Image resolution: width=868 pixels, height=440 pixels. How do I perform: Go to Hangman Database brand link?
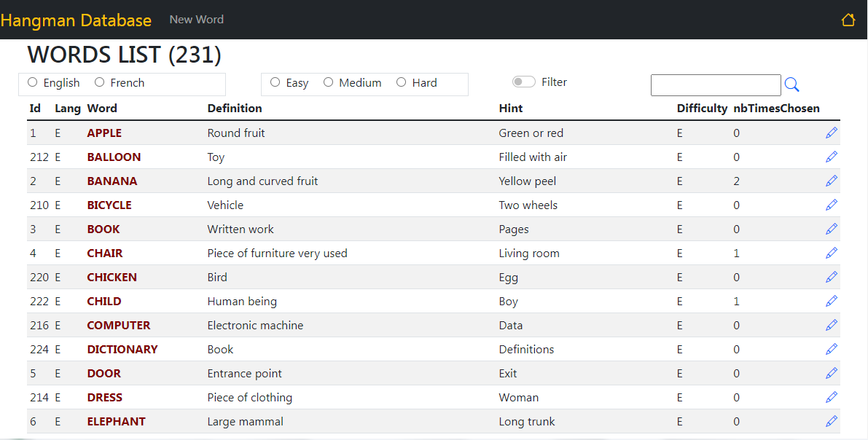click(76, 20)
